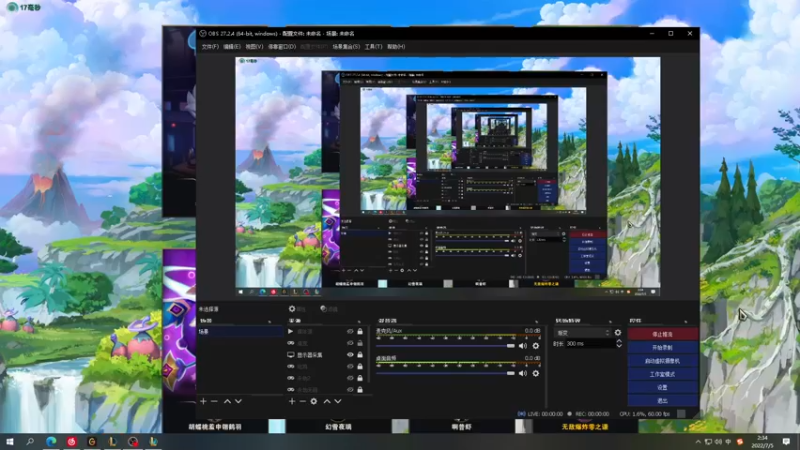The height and width of the screenshot is (450, 800).
Task: Open the red NetEase Music taskbar icon
Action: click(x=71, y=442)
